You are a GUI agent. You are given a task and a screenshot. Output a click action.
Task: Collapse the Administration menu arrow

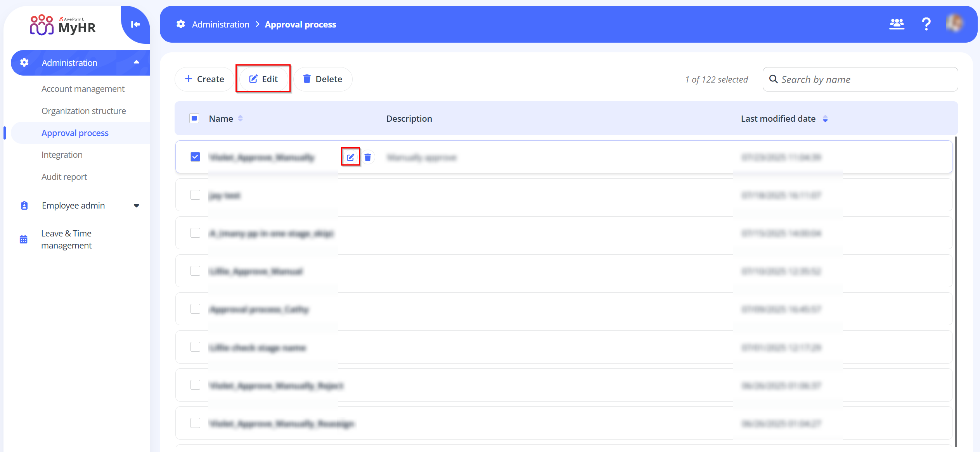click(137, 62)
